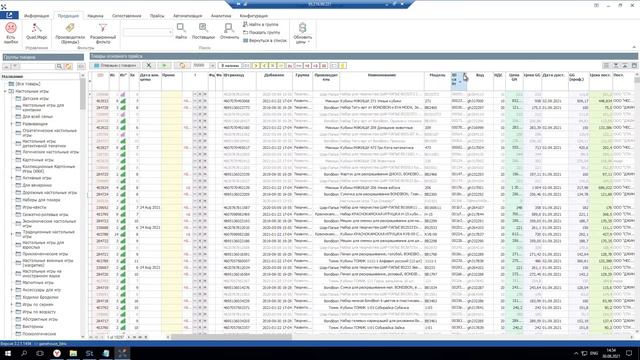
Task: Expand the 'Игры по возрасту' tree node
Action: (12, 312)
